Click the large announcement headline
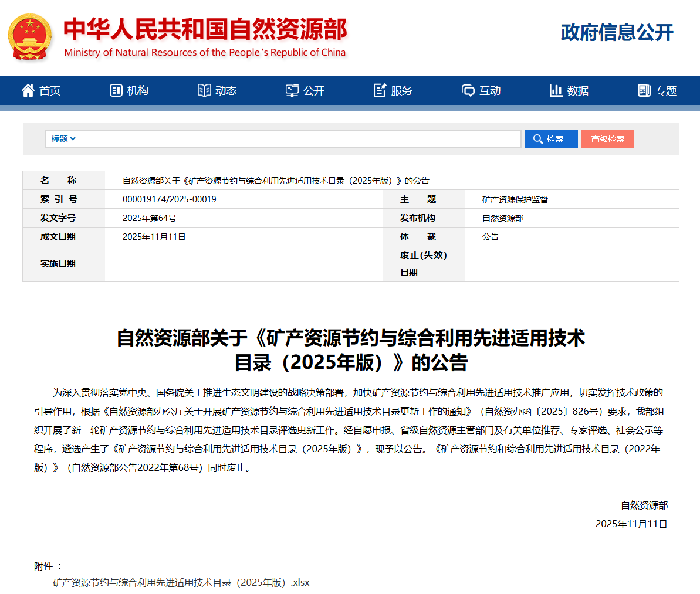Screen dimensions: 700x594 point(351,350)
